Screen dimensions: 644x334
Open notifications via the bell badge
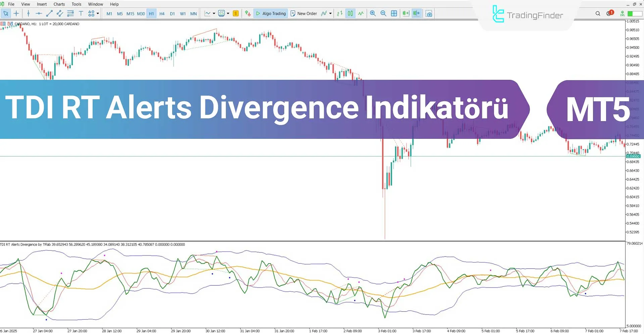[609, 13]
